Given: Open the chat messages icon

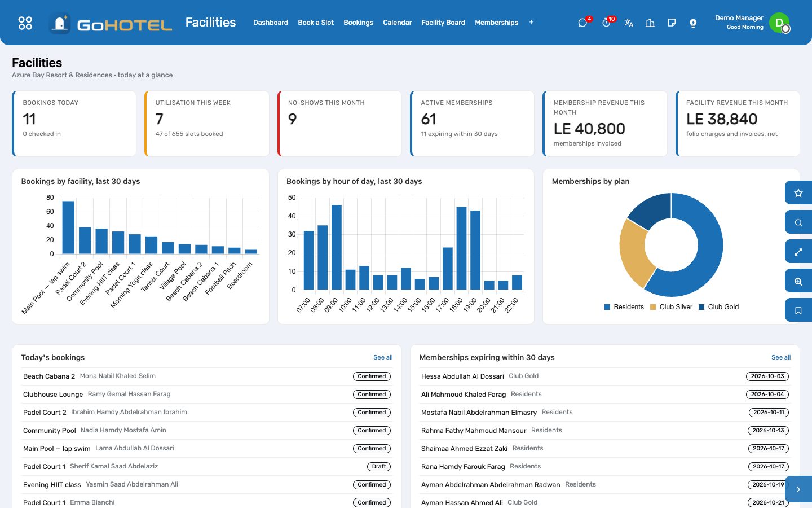Looking at the screenshot, I should [x=582, y=23].
